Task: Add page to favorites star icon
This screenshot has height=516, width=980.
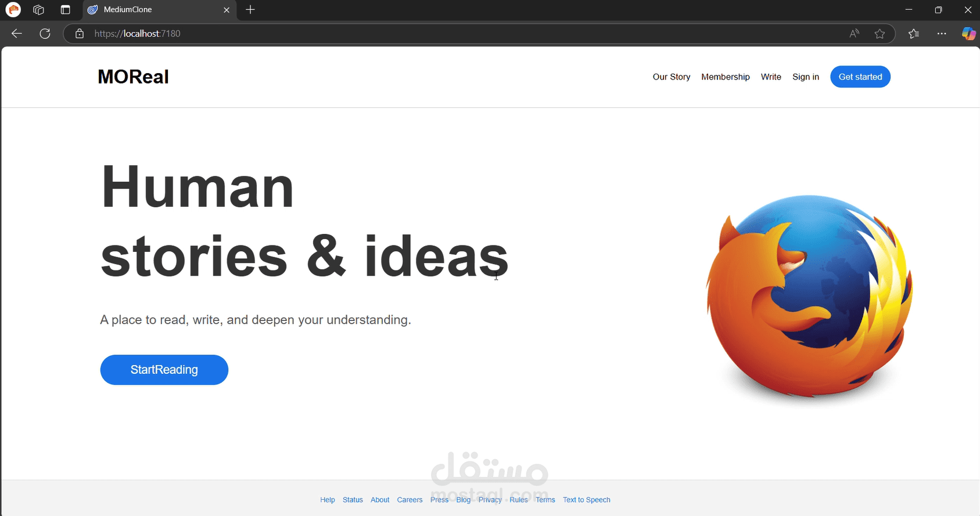Action: 880,34
